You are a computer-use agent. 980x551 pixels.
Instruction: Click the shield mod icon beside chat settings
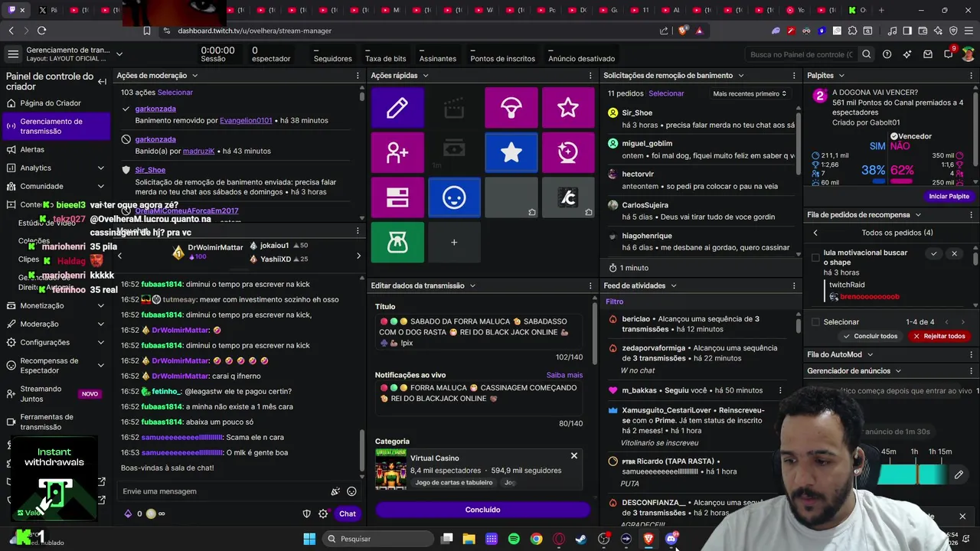[x=307, y=514]
